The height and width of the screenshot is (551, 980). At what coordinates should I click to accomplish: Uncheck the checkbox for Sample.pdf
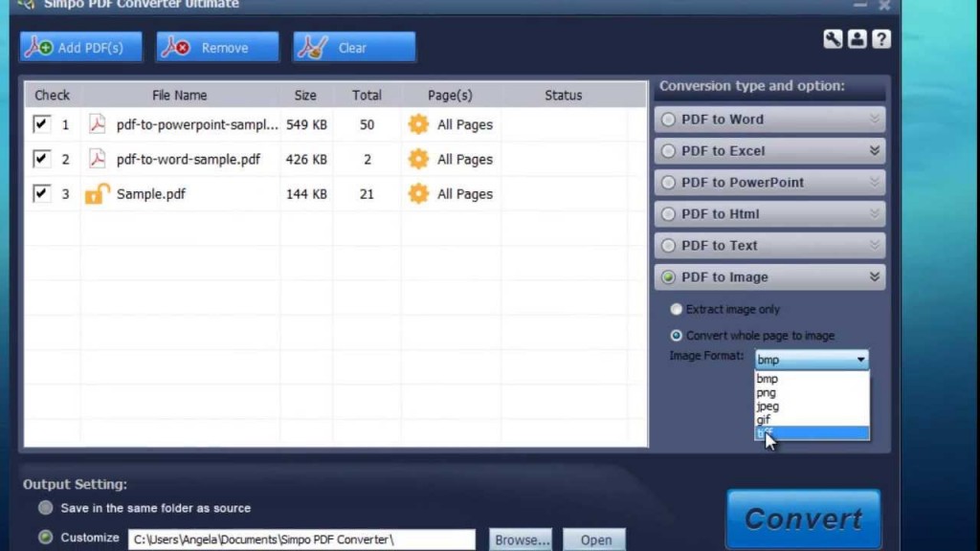click(41, 193)
